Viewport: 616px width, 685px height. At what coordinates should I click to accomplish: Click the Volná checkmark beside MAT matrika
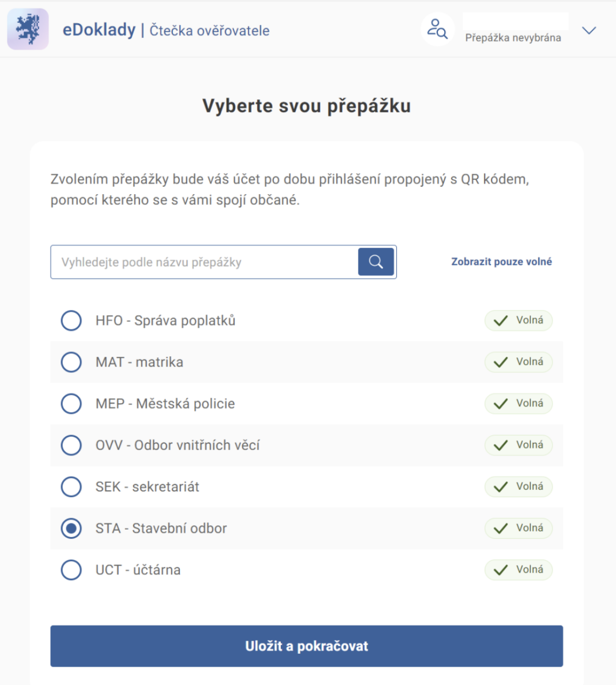(501, 362)
